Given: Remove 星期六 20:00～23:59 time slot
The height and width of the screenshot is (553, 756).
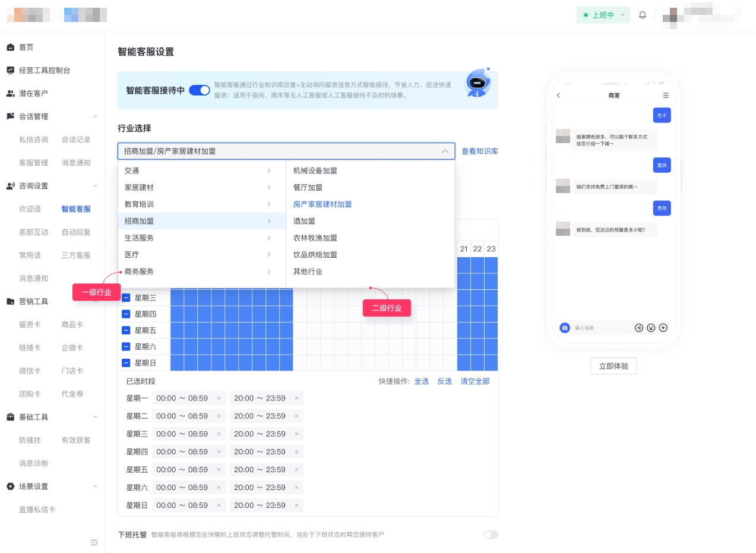Looking at the screenshot, I should coord(296,487).
